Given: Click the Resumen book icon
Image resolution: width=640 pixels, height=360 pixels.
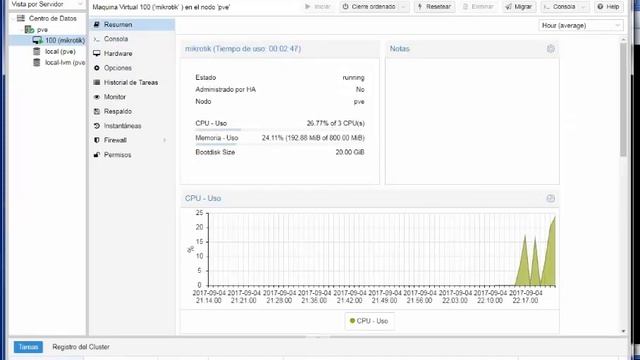Looking at the screenshot, I should 97,24.
